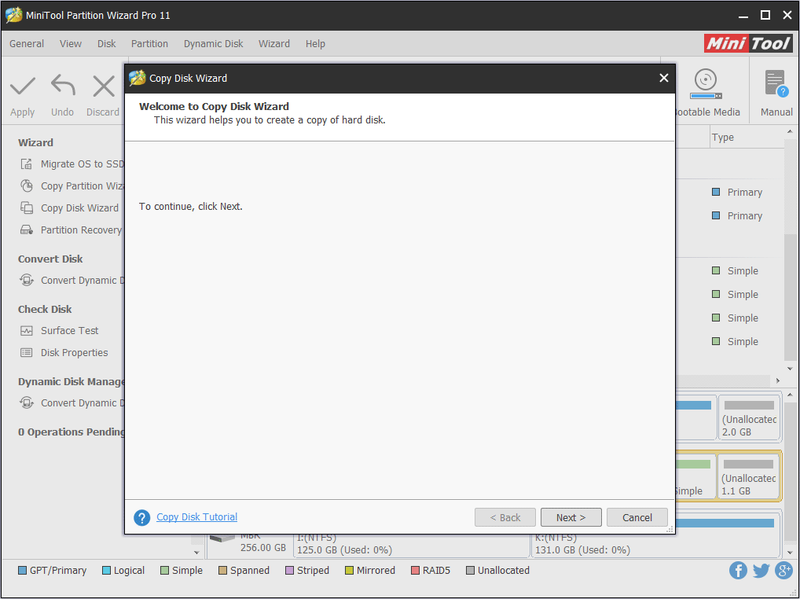Click the disabled Back button
800x599 pixels.
[505, 517]
